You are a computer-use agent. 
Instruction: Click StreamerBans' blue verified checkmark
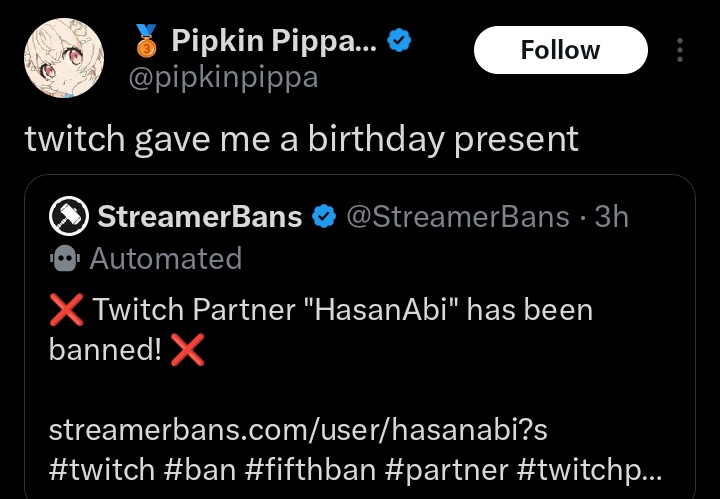pos(324,216)
